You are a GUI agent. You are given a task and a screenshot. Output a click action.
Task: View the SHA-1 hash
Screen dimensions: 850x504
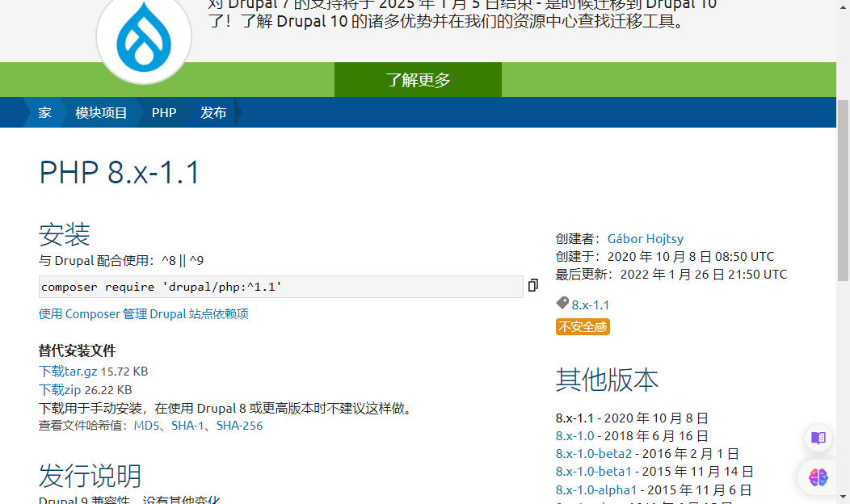pyautogui.click(x=187, y=426)
